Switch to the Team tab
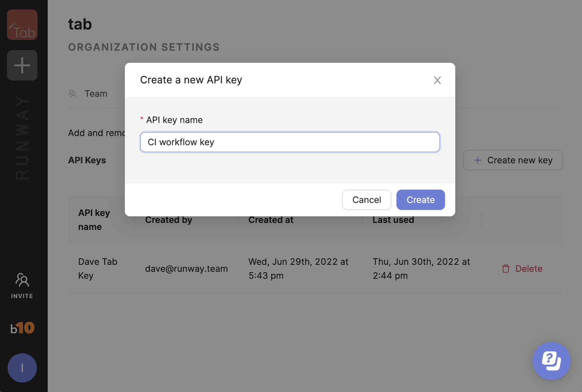This screenshot has width=582, height=392. (96, 94)
